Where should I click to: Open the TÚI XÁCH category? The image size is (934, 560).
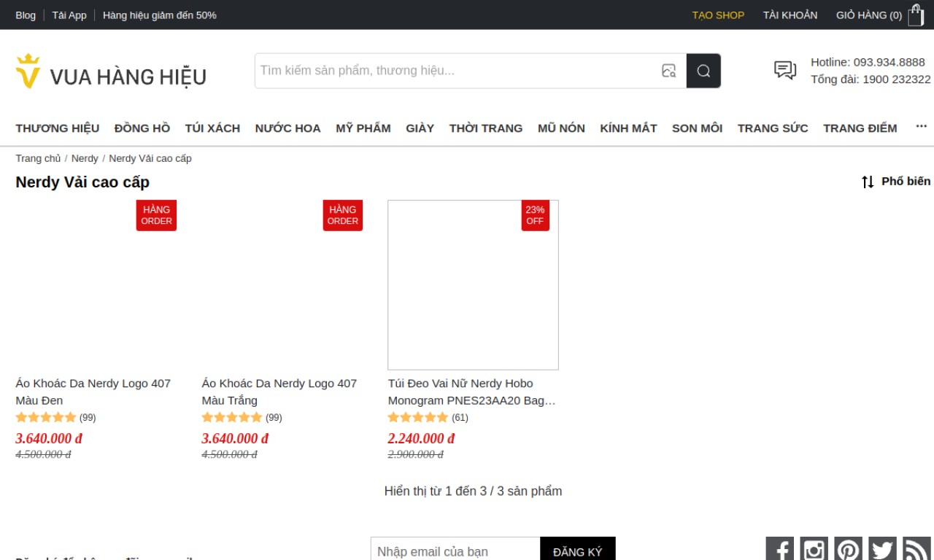click(212, 128)
